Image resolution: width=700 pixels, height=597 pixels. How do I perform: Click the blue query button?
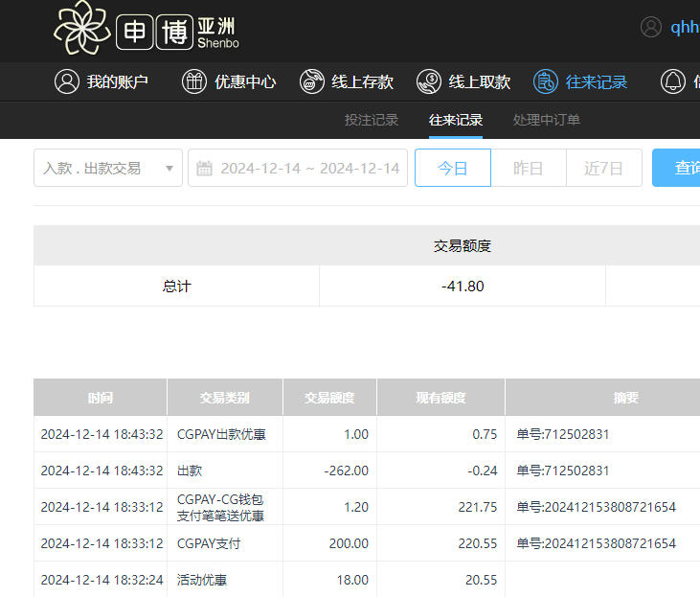pyautogui.click(x=678, y=168)
